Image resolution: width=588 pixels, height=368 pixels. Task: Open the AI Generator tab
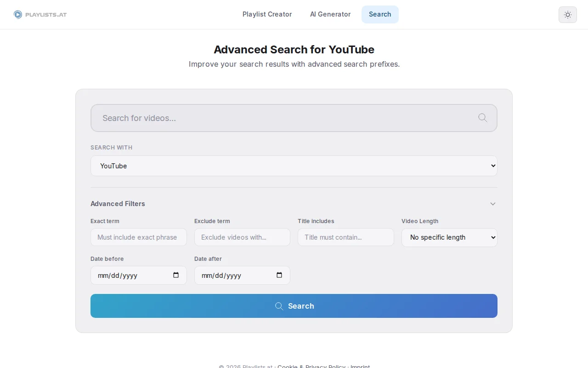pos(330,14)
